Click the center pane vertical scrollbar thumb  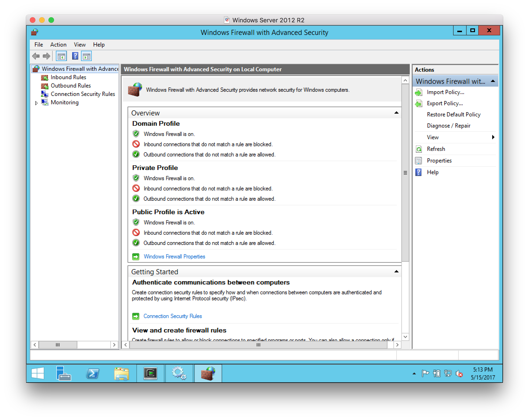pos(405,173)
